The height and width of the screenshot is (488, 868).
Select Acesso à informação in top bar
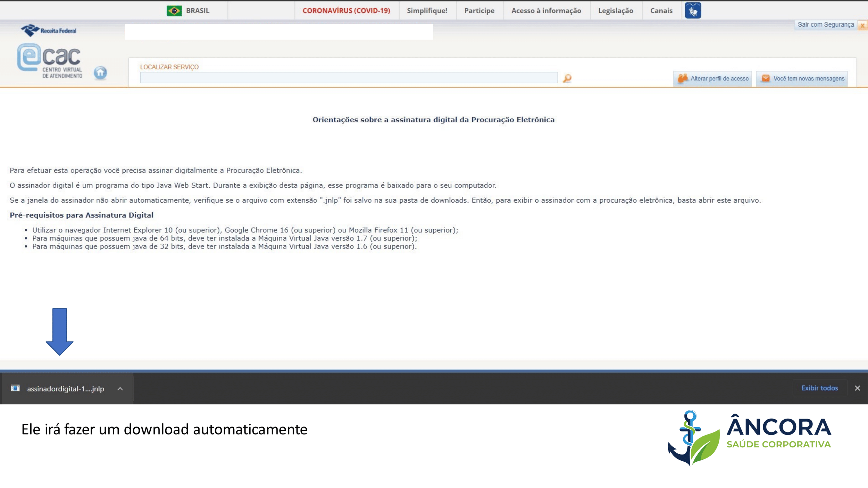pyautogui.click(x=546, y=11)
